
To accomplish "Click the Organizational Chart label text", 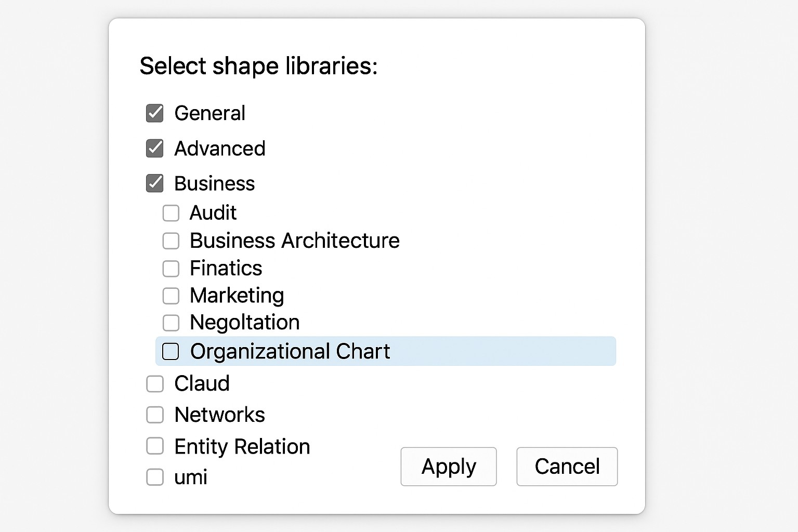I will tap(290, 351).
